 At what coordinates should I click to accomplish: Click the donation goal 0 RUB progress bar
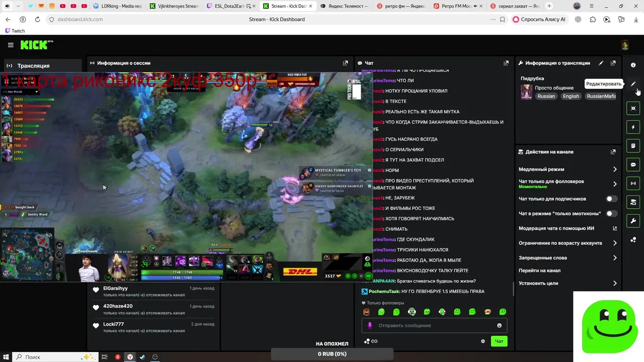pos(332,354)
